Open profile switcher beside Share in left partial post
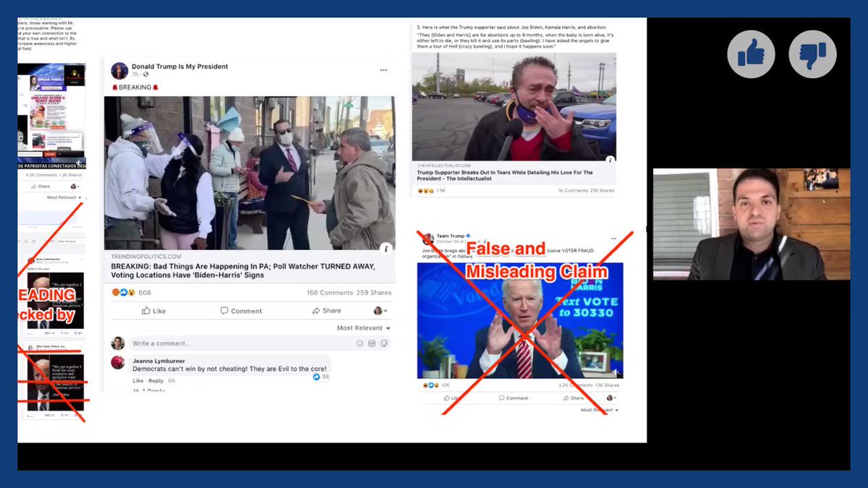 [76, 187]
